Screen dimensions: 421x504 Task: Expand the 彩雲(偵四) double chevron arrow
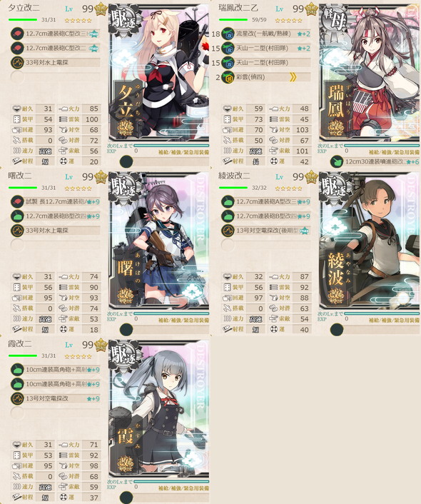tap(293, 77)
